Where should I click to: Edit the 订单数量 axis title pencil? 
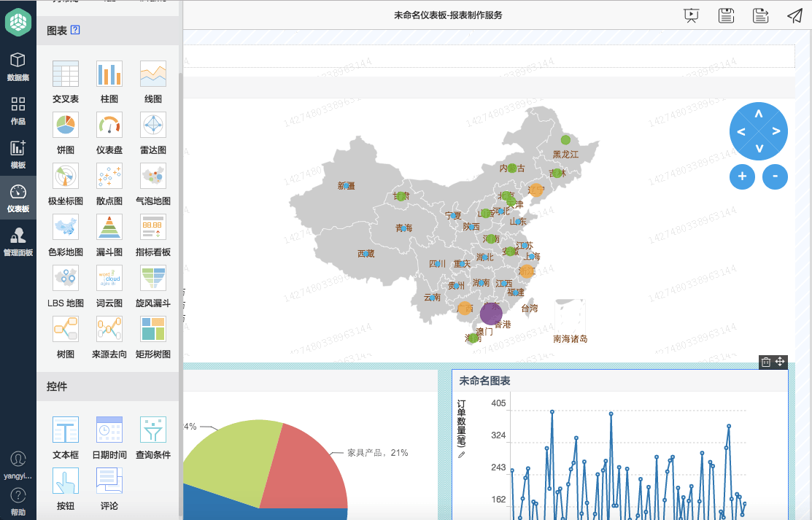click(461, 455)
